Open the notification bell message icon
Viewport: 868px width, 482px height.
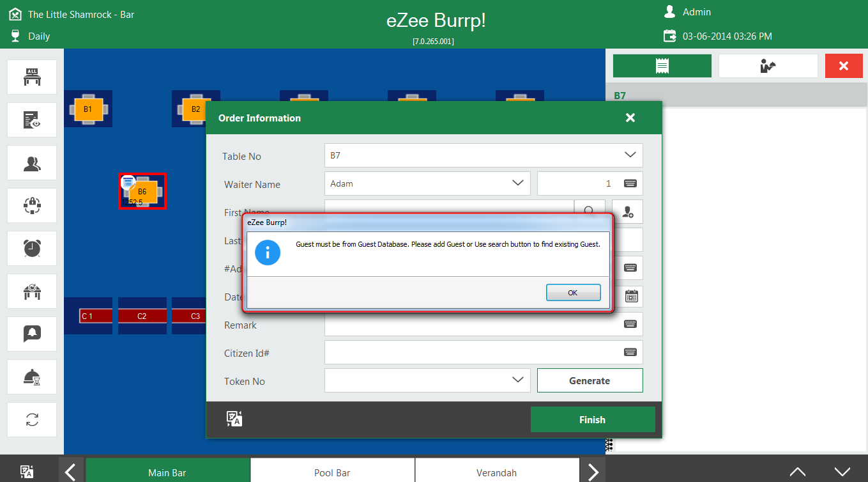[x=32, y=334]
